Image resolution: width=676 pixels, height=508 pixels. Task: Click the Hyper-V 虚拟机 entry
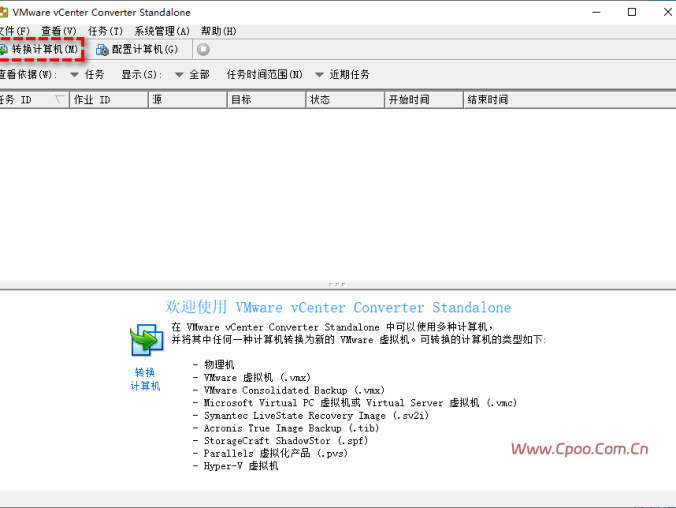[241, 466]
